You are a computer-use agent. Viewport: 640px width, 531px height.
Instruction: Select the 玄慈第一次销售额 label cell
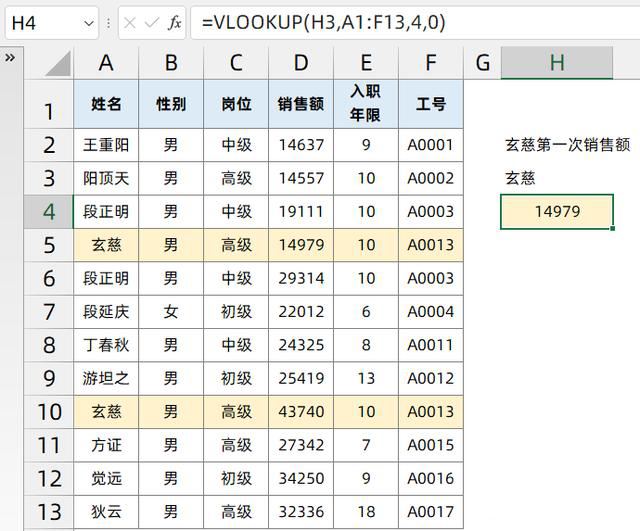568,145
